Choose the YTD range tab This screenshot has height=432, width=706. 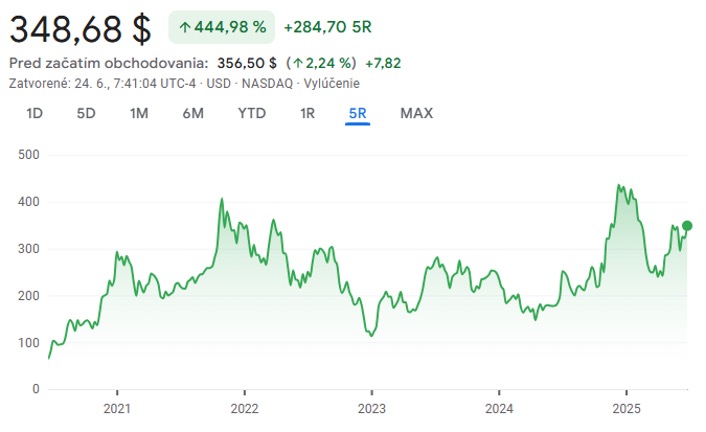(252, 113)
